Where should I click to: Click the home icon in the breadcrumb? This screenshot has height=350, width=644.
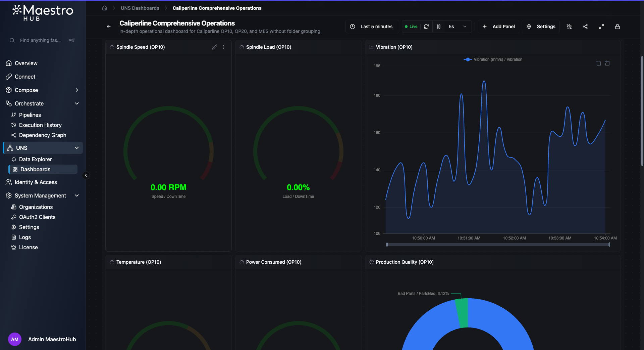(x=105, y=8)
